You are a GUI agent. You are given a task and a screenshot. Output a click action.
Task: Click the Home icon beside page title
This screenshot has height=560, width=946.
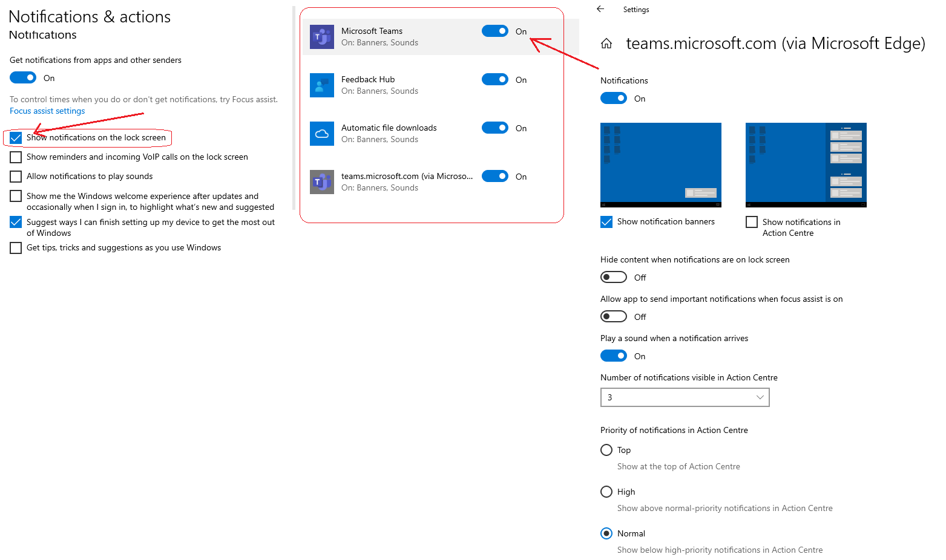(606, 44)
